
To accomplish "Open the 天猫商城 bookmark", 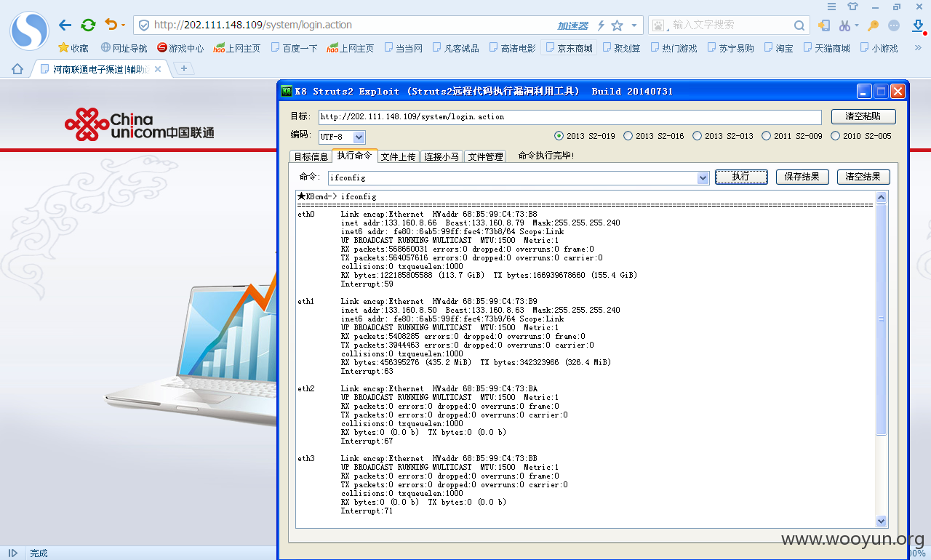I will (826, 48).
